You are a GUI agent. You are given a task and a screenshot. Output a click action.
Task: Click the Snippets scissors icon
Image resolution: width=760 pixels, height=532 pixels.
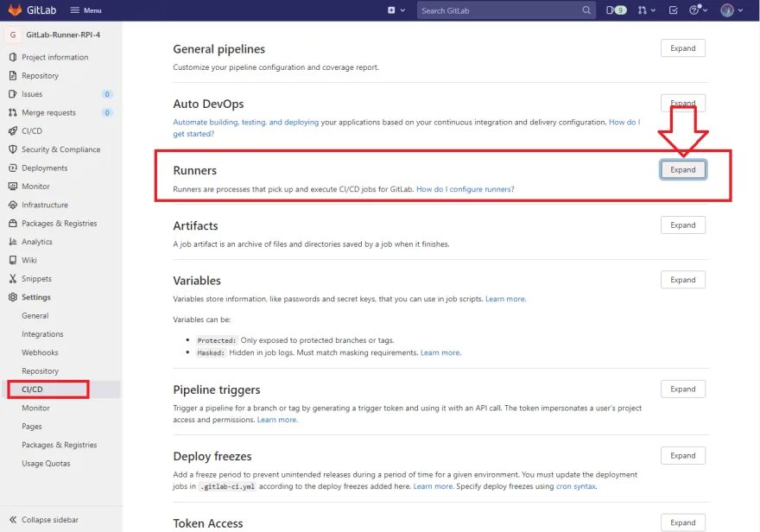click(13, 279)
